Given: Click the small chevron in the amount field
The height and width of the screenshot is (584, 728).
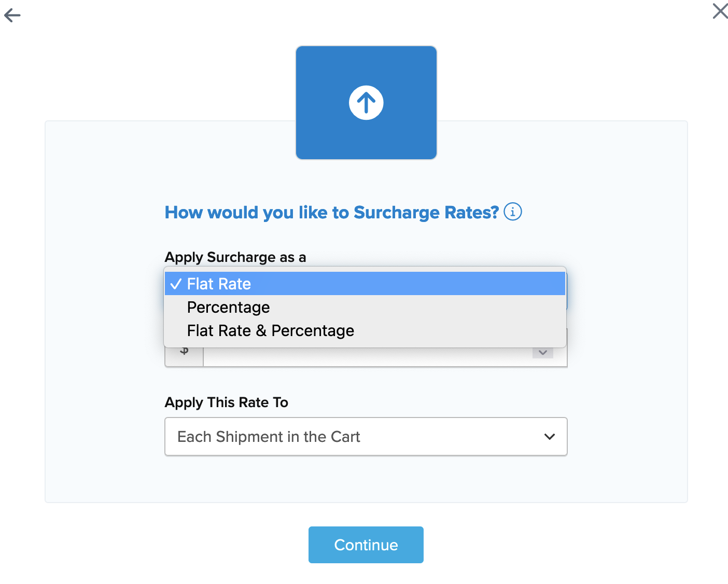Looking at the screenshot, I should [x=543, y=353].
